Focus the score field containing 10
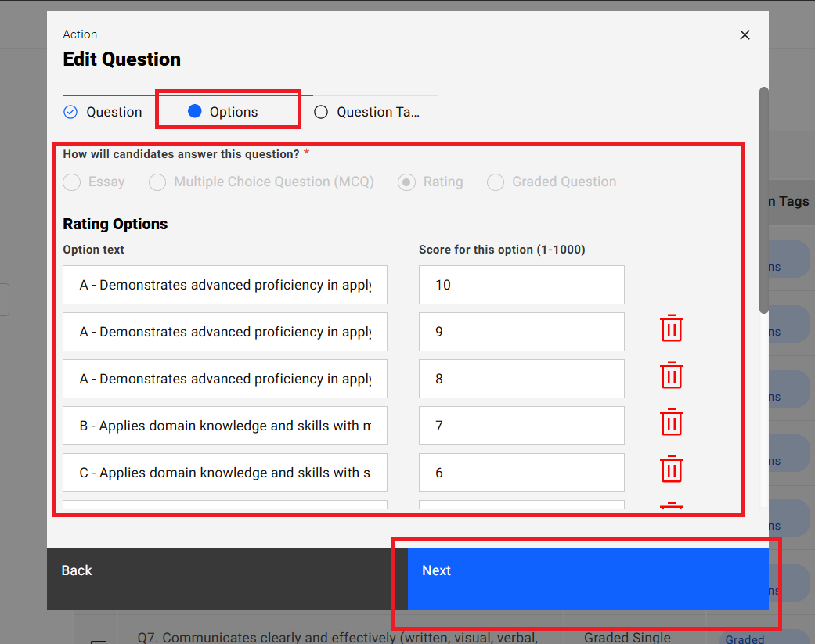 click(521, 285)
